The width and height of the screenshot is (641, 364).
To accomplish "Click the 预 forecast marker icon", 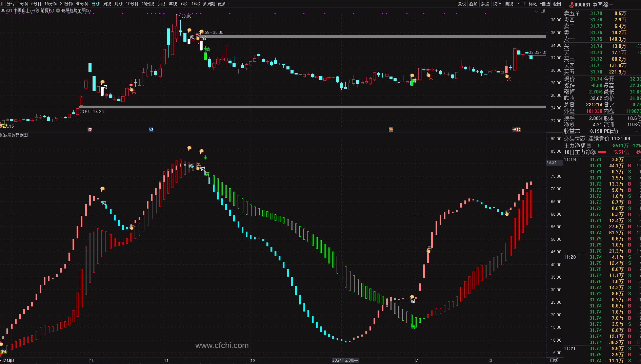I will (x=391, y=129).
